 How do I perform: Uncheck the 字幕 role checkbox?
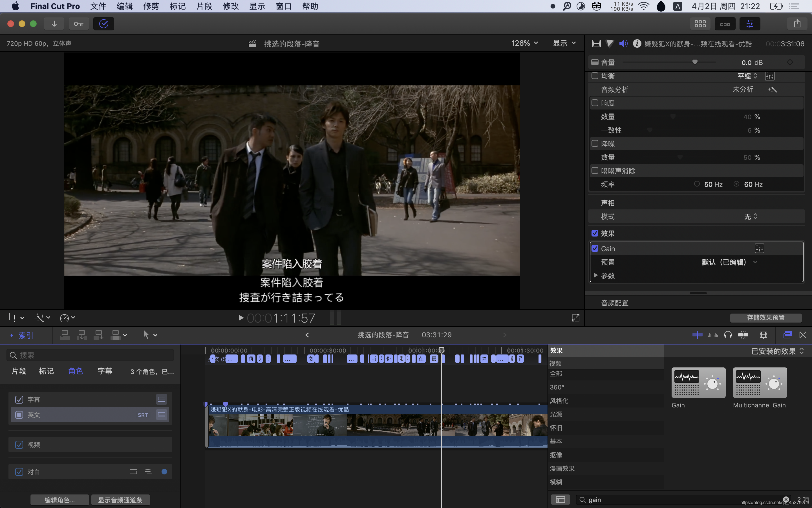point(19,399)
